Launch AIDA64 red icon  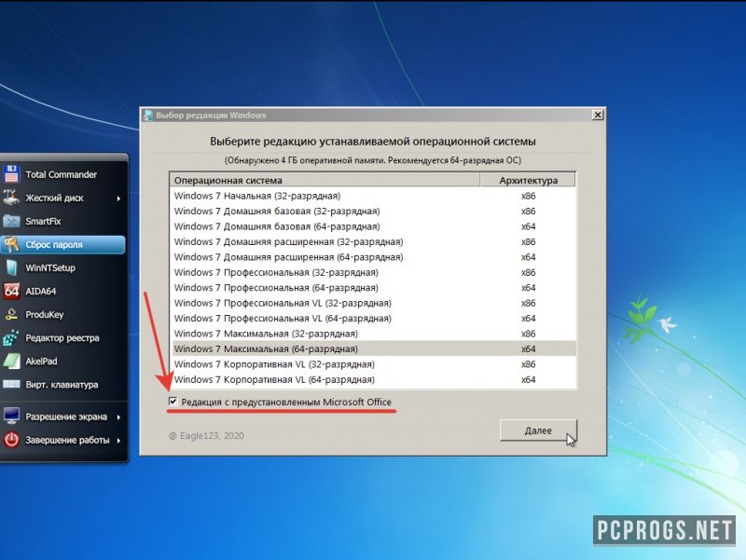tap(11, 291)
